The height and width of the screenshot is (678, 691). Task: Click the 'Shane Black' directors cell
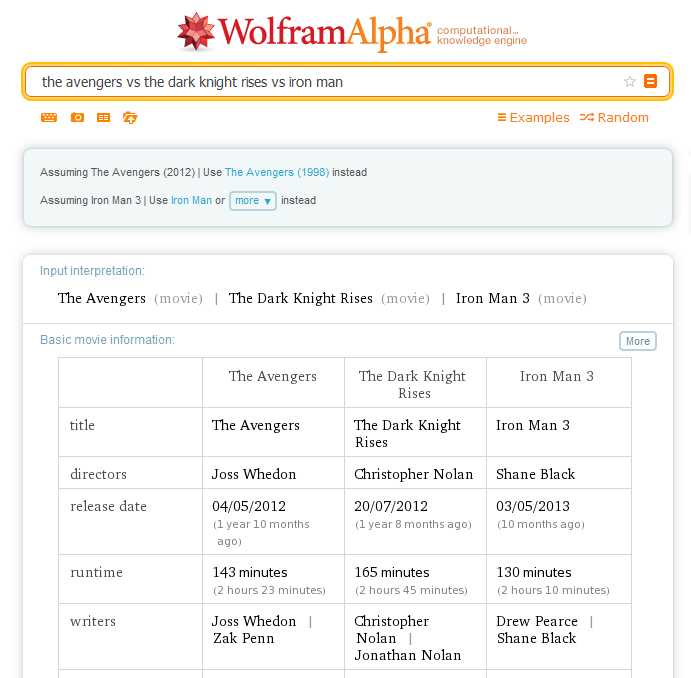point(535,474)
